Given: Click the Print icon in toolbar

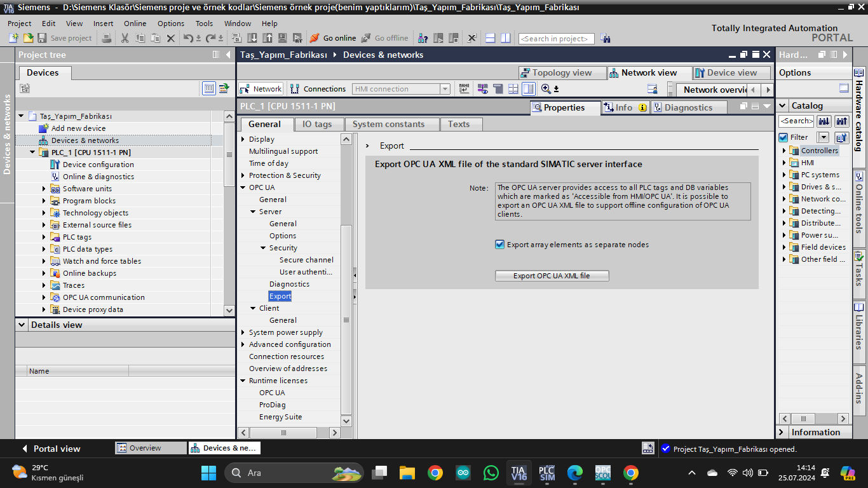Looking at the screenshot, I should 107,38.
